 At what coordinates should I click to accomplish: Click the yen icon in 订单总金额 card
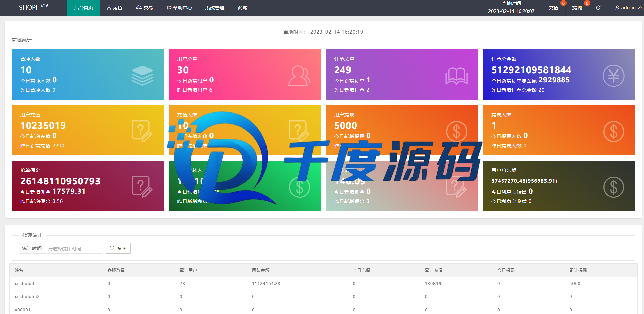pos(613,76)
